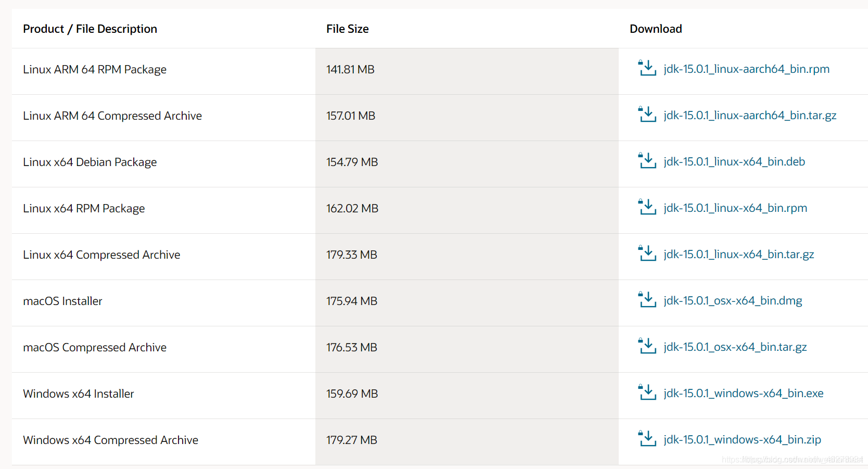Select the 'Linux ARM 64 RPM Package' text
This screenshot has width=868, height=469.
95,70
